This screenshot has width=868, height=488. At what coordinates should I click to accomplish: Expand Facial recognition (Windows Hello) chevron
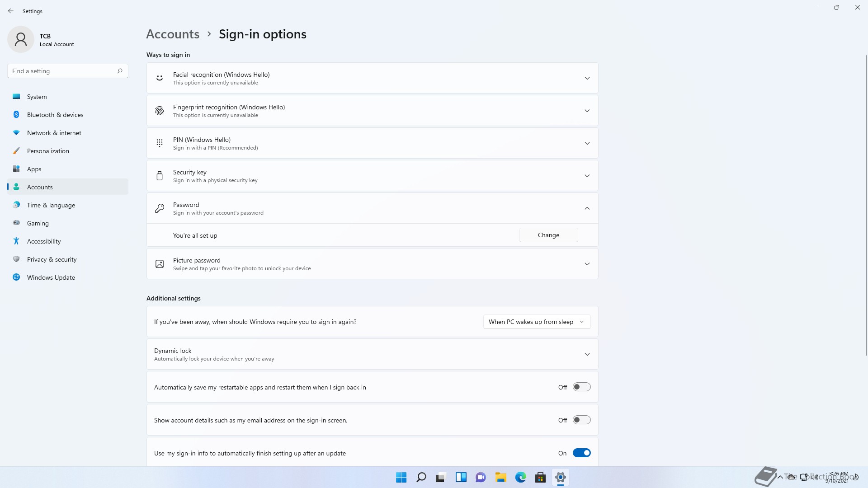click(x=587, y=78)
